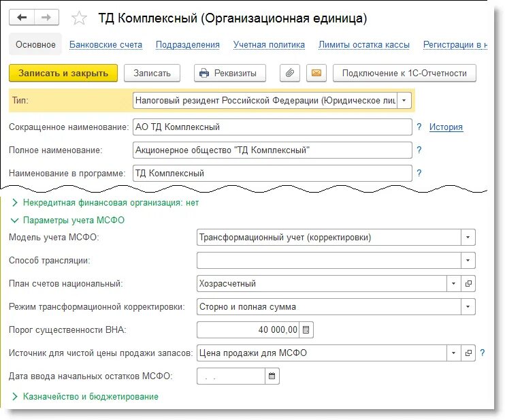The width and height of the screenshot is (505, 420).
Task: Open the План счетов национальный dropdown arrow
Action: 454,283
